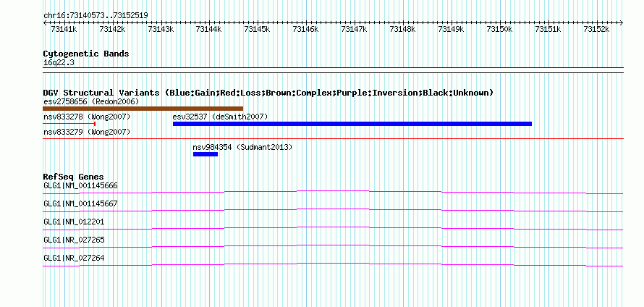Click the 73149k ruler tick label
The height and width of the screenshot is (307, 644).
(x=451, y=29)
